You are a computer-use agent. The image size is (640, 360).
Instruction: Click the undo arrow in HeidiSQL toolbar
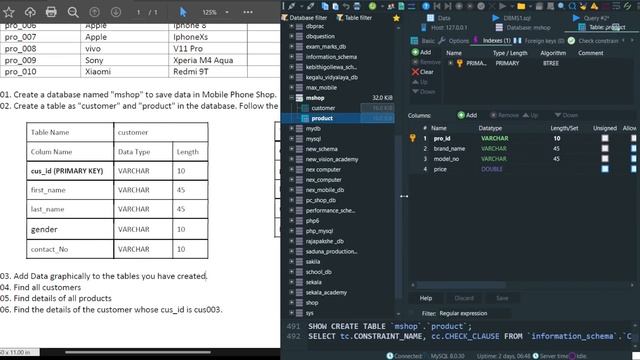346,6
